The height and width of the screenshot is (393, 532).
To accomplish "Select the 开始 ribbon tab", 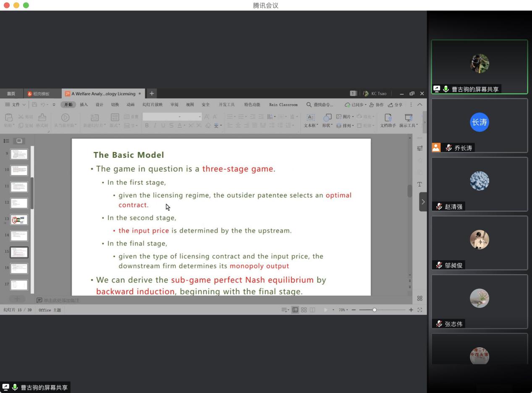I will pos(68,105).
